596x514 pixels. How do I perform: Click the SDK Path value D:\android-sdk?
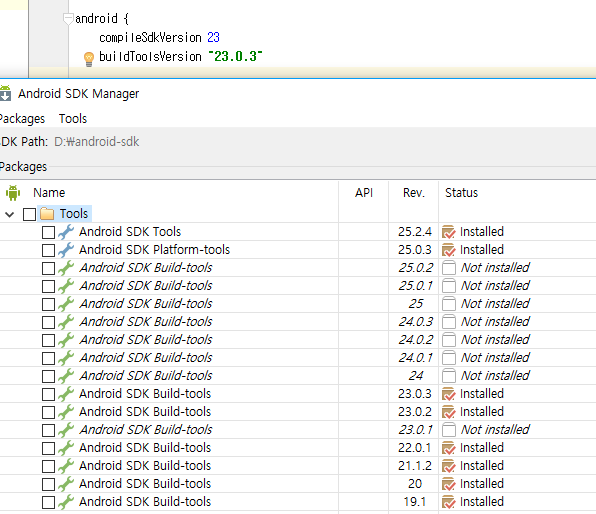coord(97,142)
